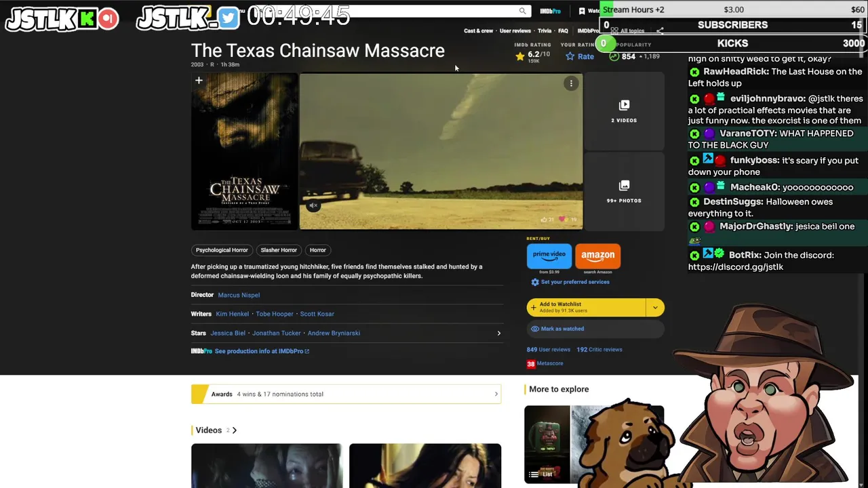The image size is (868, 488).
Task: Open Discord link in BotRix chat message
Action: coord(736,267)
